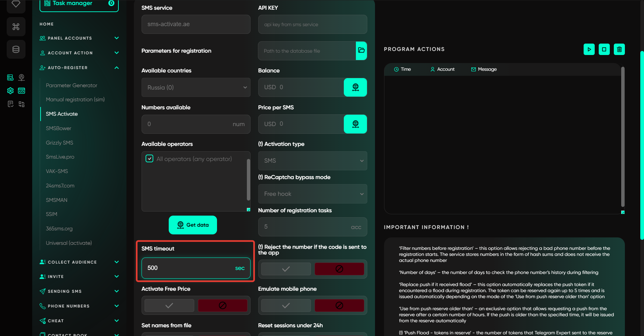Click the operators list vertical scrollbar
The image size is (644, 336).
(248, 180)
